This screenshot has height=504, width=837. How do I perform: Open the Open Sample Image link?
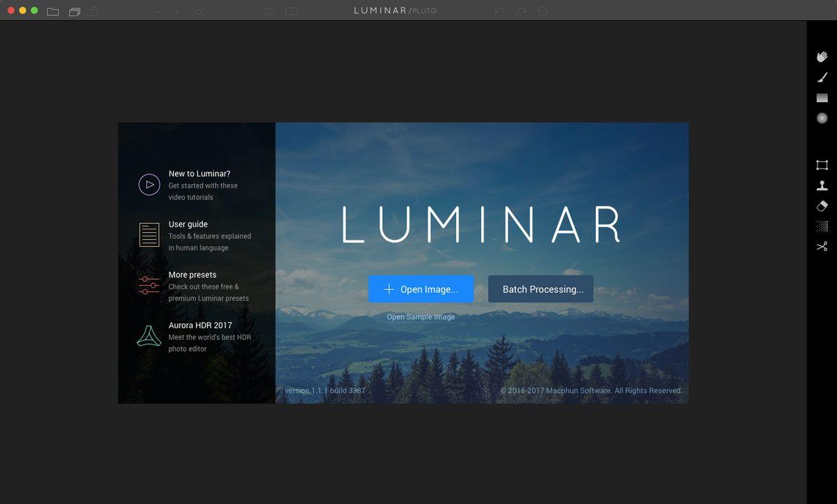[421, 317]
